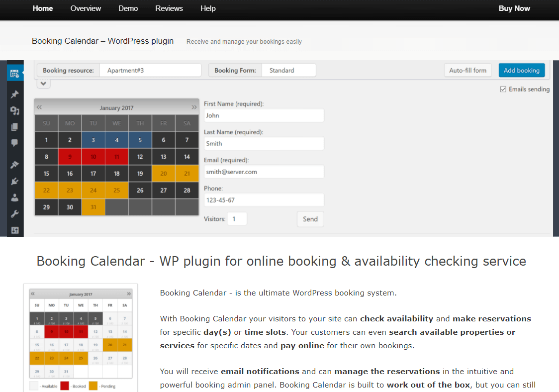The width and height of the screenshot is (559, 392).
Task: Select January 5 in the calendar
Action: coord(140,140)
